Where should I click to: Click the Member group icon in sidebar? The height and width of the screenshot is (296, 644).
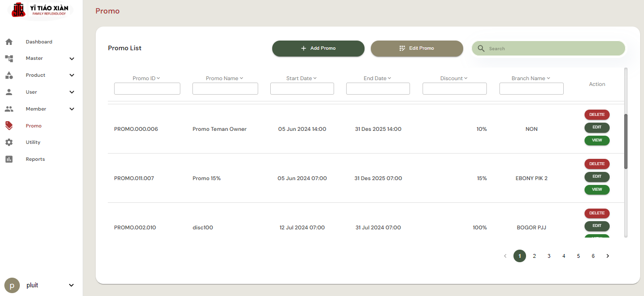[x=9, y=109]
